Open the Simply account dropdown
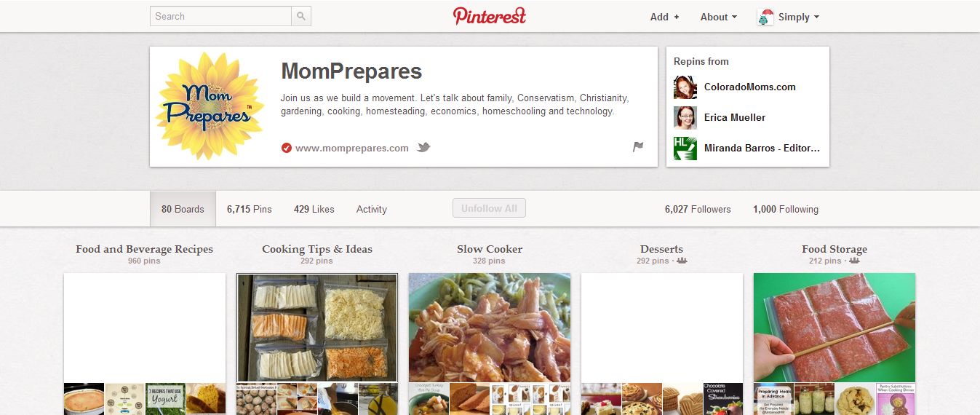Screen dimensions: 980x415 [789, 17]
